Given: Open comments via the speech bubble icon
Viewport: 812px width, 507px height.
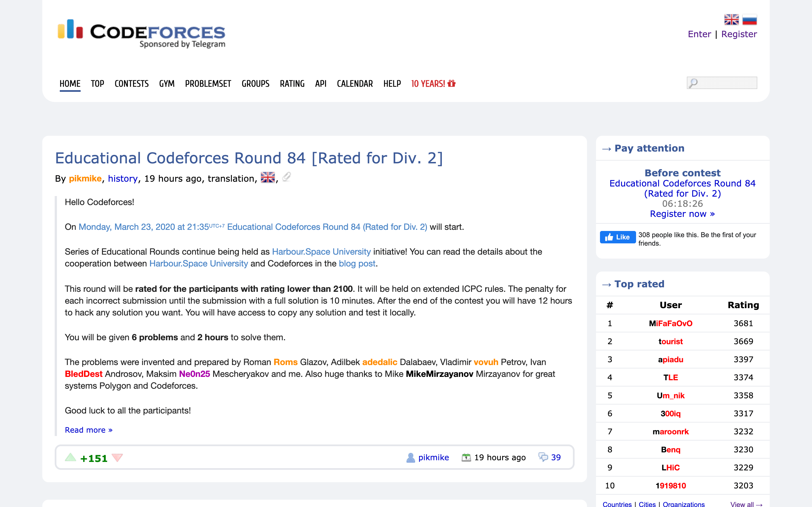Looking at the screenshot, I should click(544, 457).
